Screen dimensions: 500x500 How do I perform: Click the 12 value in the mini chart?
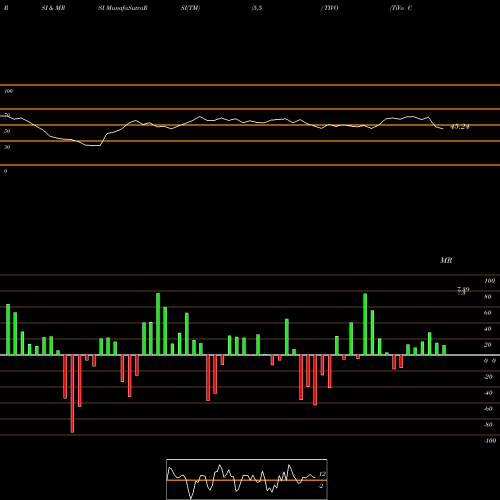(322, 474)
